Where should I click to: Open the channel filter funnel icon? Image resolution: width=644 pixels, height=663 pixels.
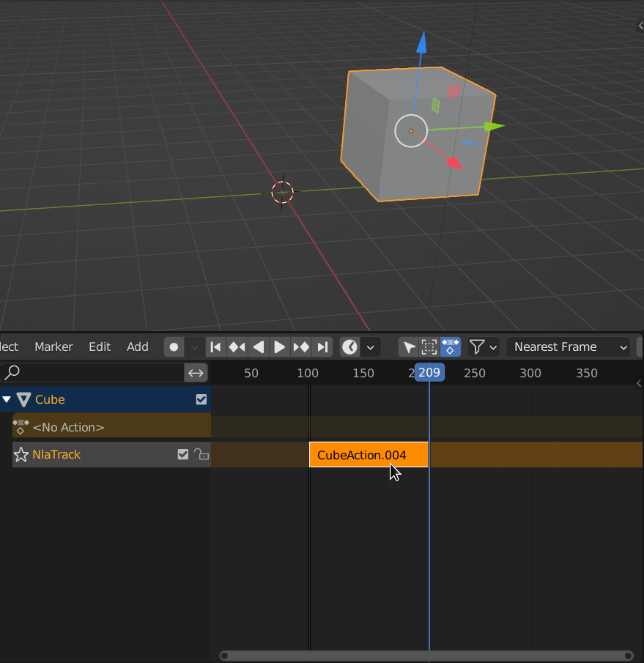click(478, 347)
